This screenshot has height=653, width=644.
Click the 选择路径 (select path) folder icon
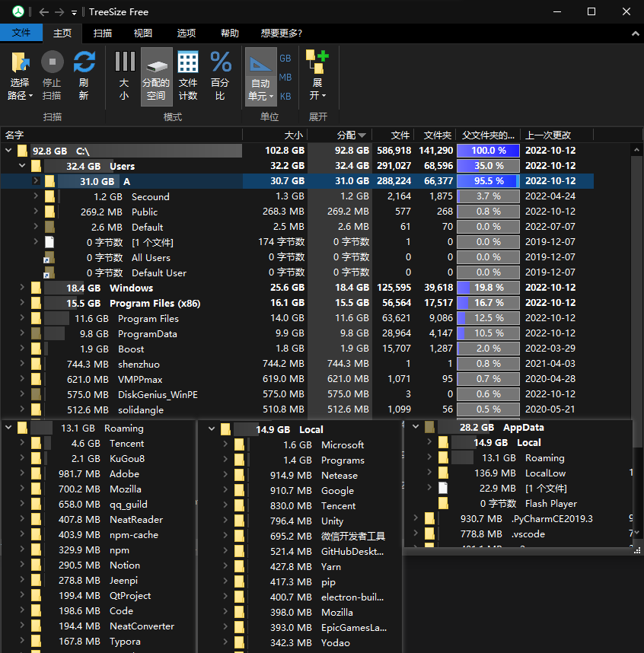coord(20,63)
